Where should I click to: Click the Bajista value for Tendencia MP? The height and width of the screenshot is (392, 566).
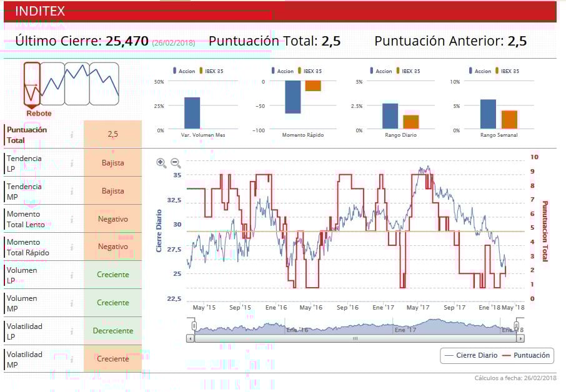coord(112,191)
